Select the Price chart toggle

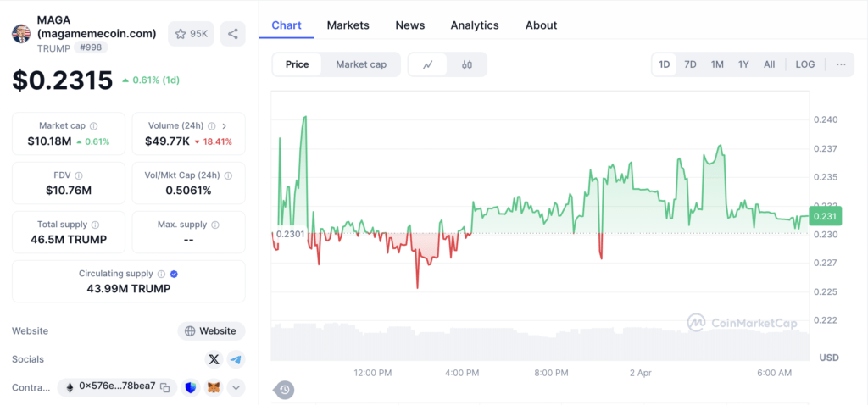coord(298,64)
